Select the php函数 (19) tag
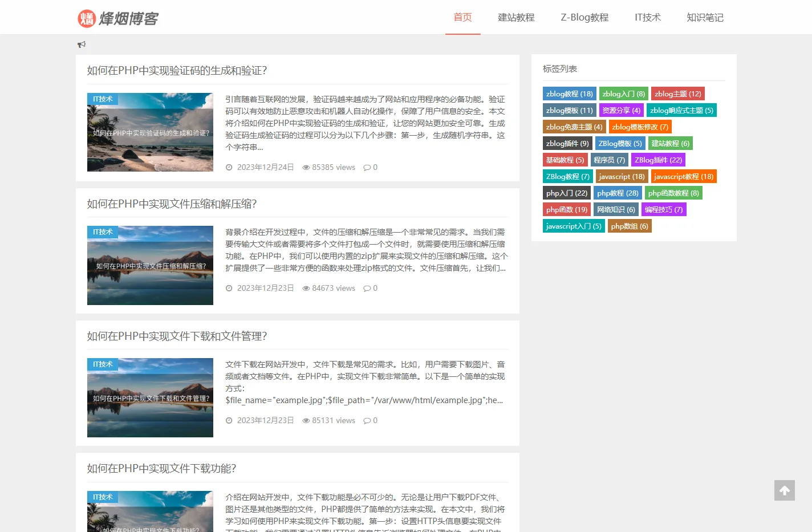Image resolution: width=812 pixels, height=532 pixels. click(x=567, y=209)
